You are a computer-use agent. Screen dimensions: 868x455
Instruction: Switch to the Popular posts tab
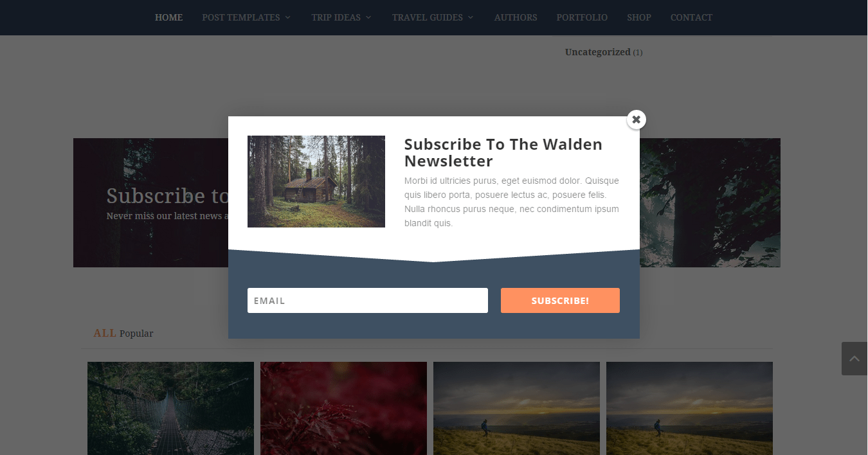click(x=136, y=334)
